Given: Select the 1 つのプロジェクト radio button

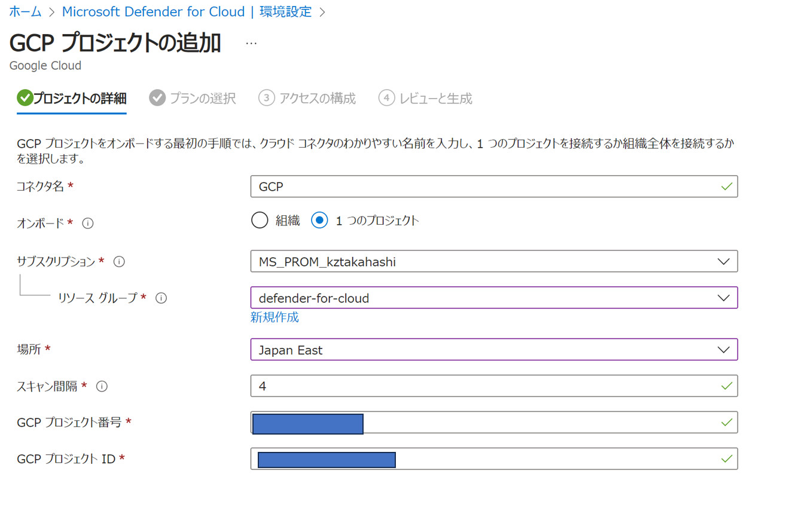Looking at the screenshot, I should [x=320, y=221].
